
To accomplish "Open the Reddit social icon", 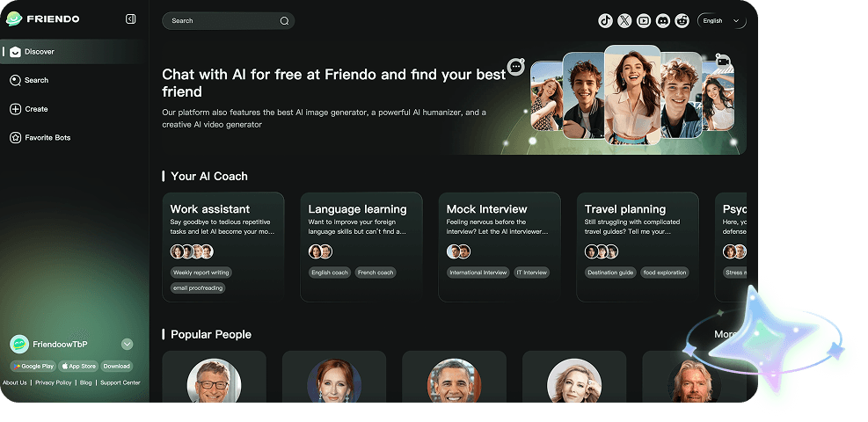I will click(682, 21).
